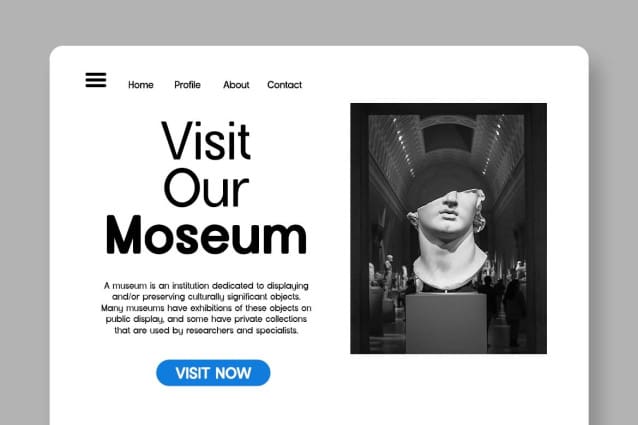Click the silhouetted visitors in the photo
Image resolution: width=638 pixels, height=425 pixels.
(x=504, y=305)
